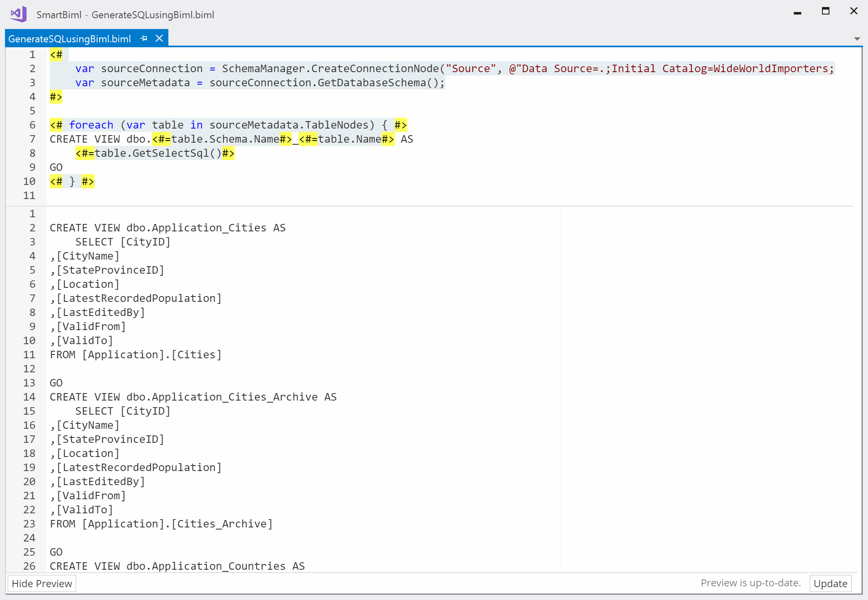Open the document list dropdown arrow

pyautogui.click(x=857, y=39)
